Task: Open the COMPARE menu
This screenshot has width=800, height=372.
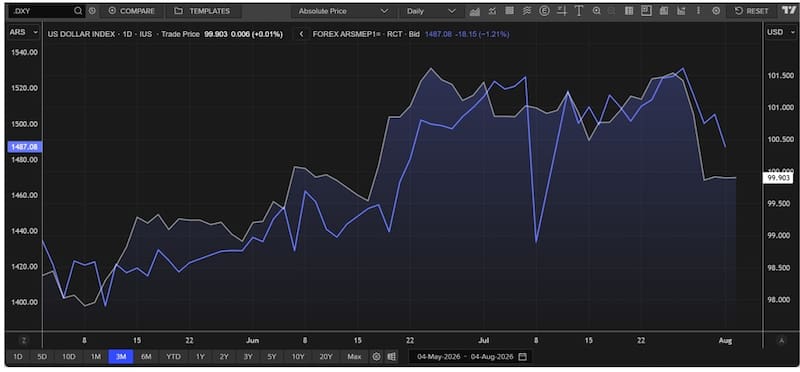Action: pos(132,11)
